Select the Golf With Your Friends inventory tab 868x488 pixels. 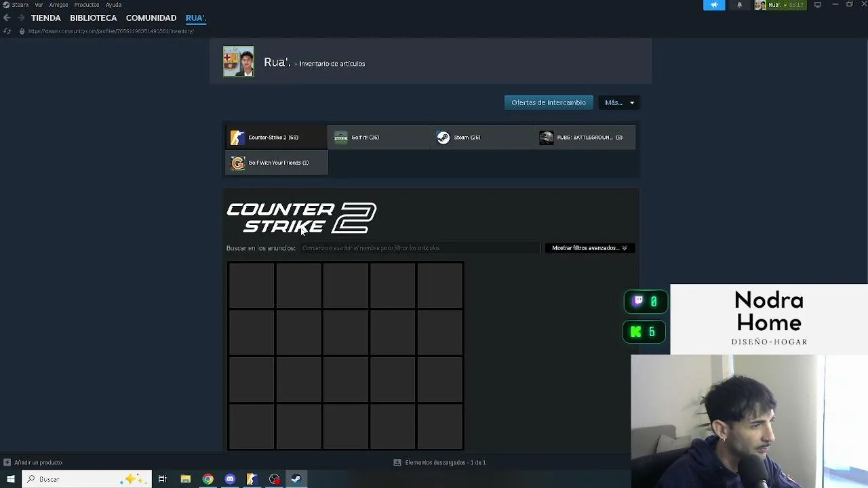tap(276, 163)
